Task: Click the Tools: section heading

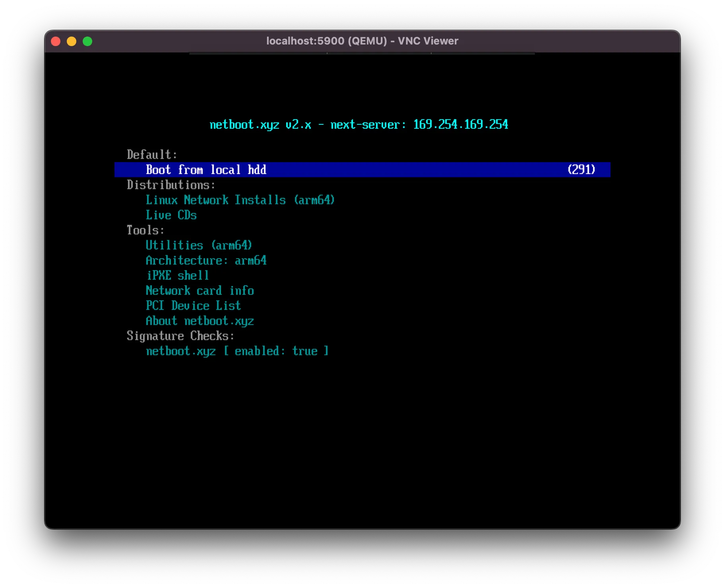Action: [x=145, y=230]
